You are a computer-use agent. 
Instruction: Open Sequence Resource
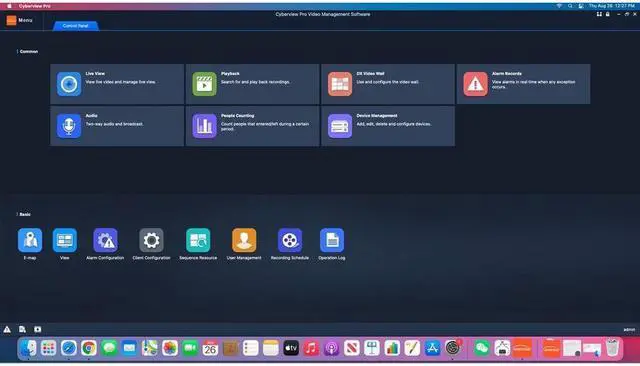click(x=198, y=240)
